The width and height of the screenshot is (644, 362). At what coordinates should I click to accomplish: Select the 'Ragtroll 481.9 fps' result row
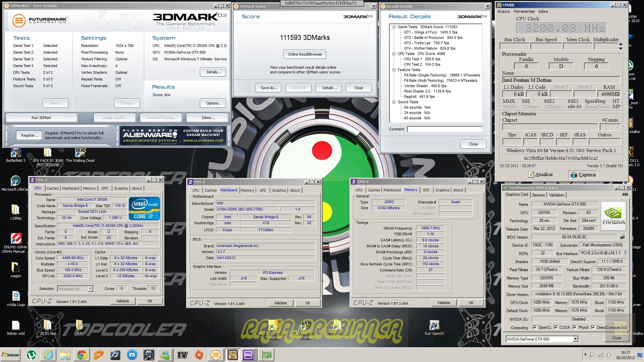click(x=419, y=97)
